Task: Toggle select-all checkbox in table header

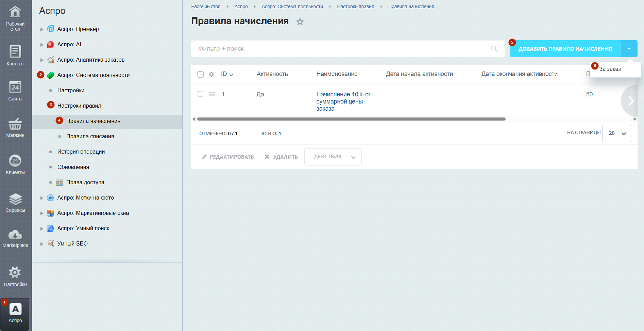Action: [201, 74]
